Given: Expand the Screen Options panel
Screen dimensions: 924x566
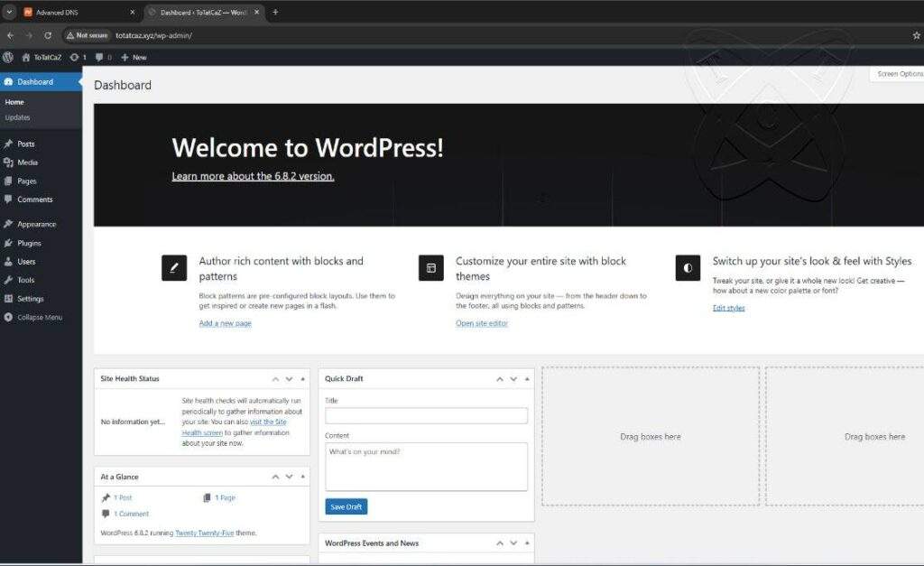Looking at the screenshot, I should (x=897, y=74).
